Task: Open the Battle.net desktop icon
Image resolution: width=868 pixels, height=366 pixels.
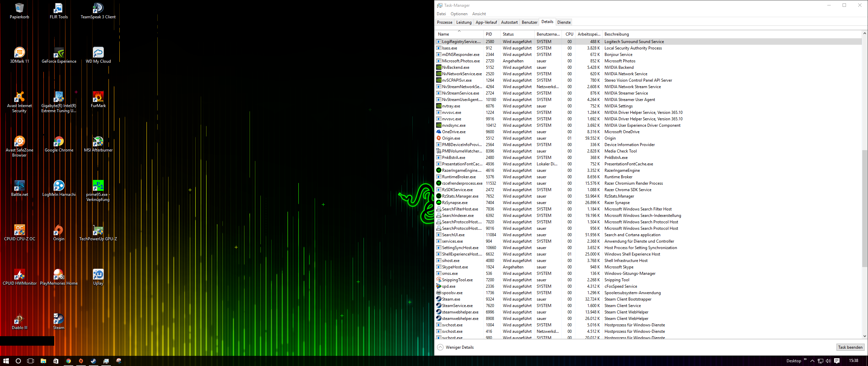Action: pyautogui.click(x=20, y=186)
